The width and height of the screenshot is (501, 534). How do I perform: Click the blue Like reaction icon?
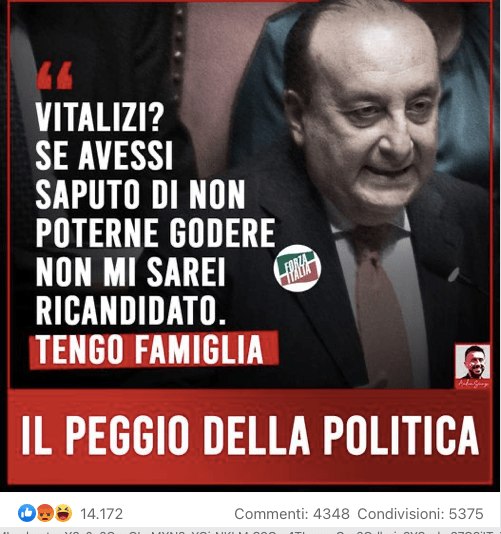pos(27,513)
